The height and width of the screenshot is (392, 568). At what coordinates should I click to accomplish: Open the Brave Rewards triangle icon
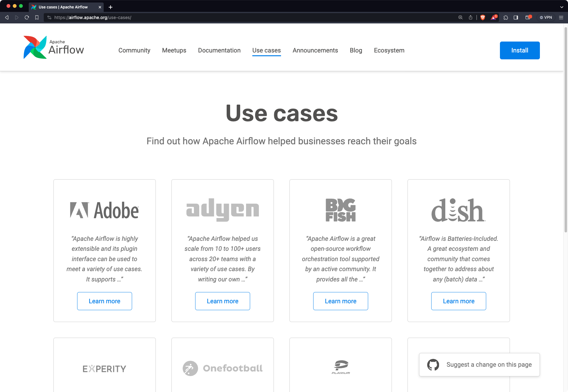click(494, 17)
